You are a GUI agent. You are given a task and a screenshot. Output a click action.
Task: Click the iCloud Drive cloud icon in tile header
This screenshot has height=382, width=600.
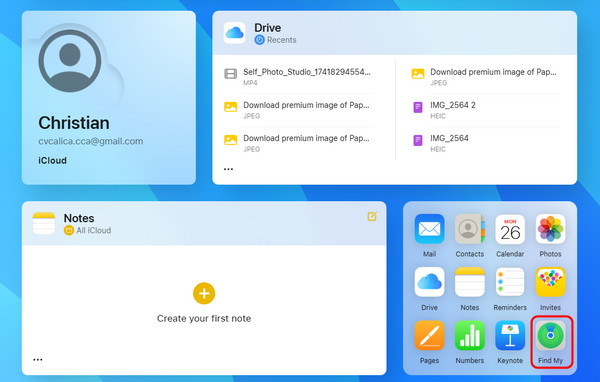pyautogui.click(x=235, y=33)
